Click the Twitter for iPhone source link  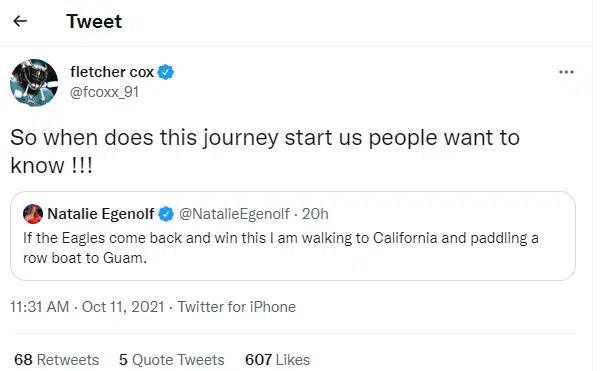point(237,307)
